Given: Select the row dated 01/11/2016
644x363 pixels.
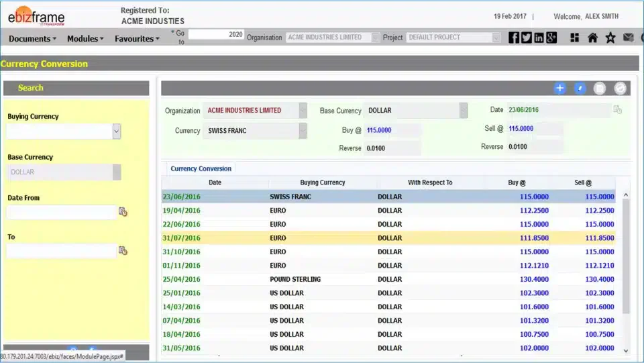Looking at the screenshot, I should click(388, 265).
